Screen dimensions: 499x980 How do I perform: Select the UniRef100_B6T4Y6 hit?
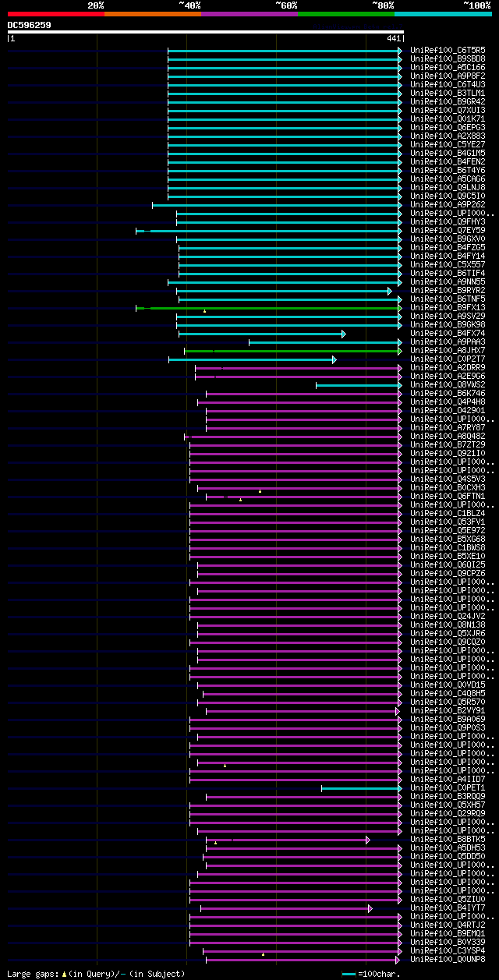pyautogui.click(x=448, y=170)
